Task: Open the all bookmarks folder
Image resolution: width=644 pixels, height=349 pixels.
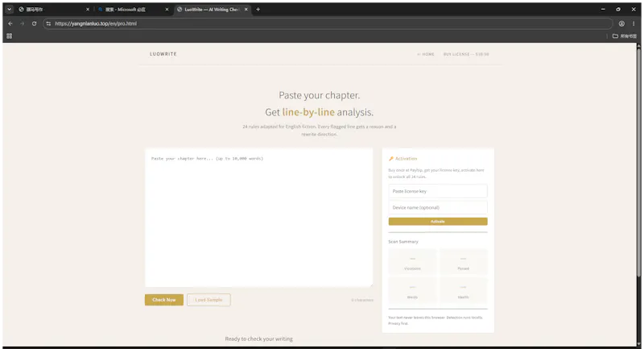Action: pyautogui.click(x=625, y=36)
